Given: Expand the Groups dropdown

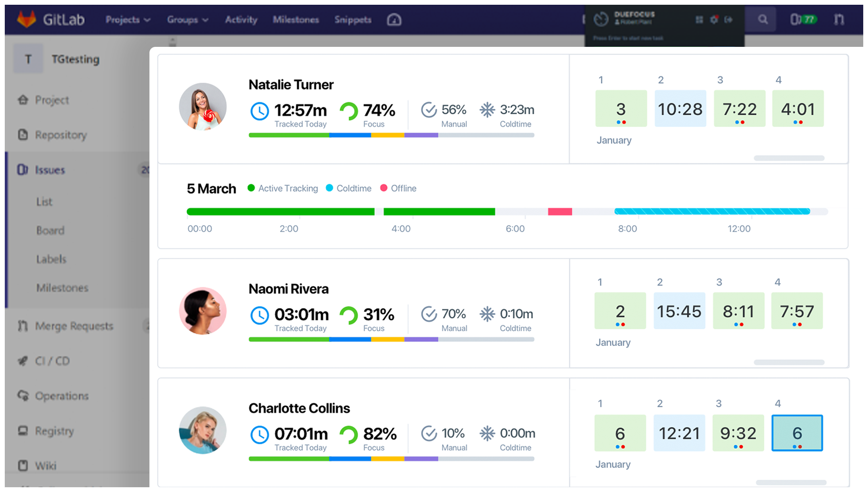Looking at the screenshot, I should click(x=187, y=19).
